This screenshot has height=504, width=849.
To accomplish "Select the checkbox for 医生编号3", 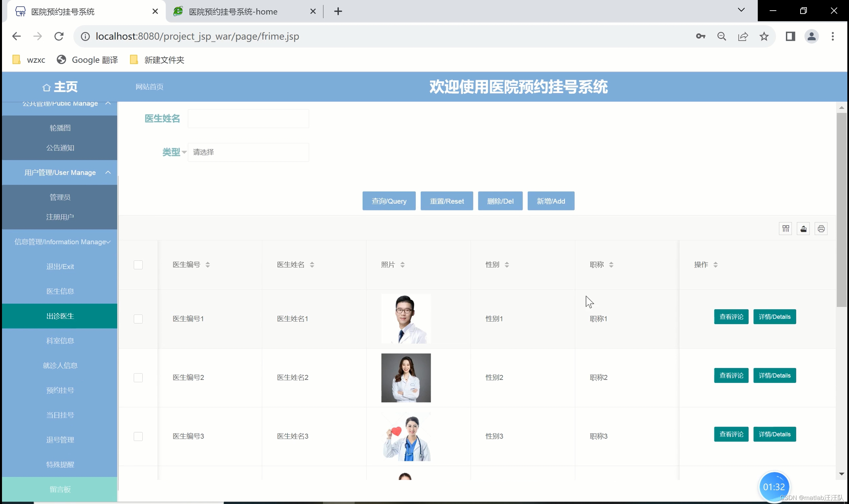I will pyautogui.click(x=138, y=436).
